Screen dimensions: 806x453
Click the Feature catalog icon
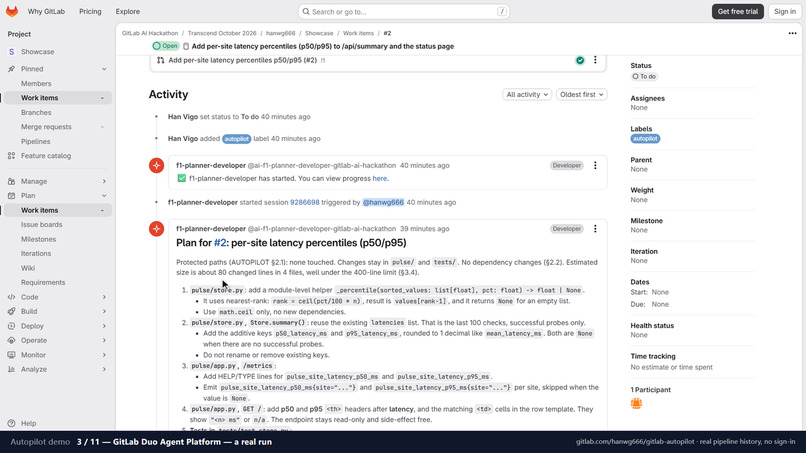11,156
